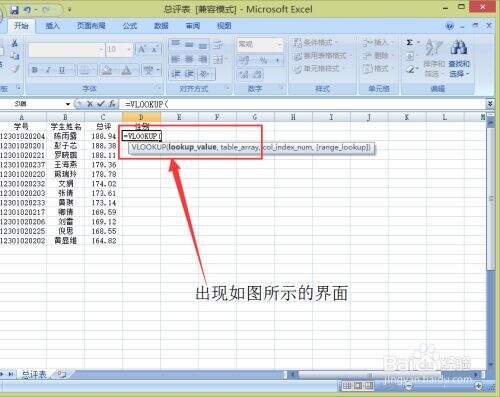
Task: Switch to the 插入 ribbon tab
Action: 52,26
